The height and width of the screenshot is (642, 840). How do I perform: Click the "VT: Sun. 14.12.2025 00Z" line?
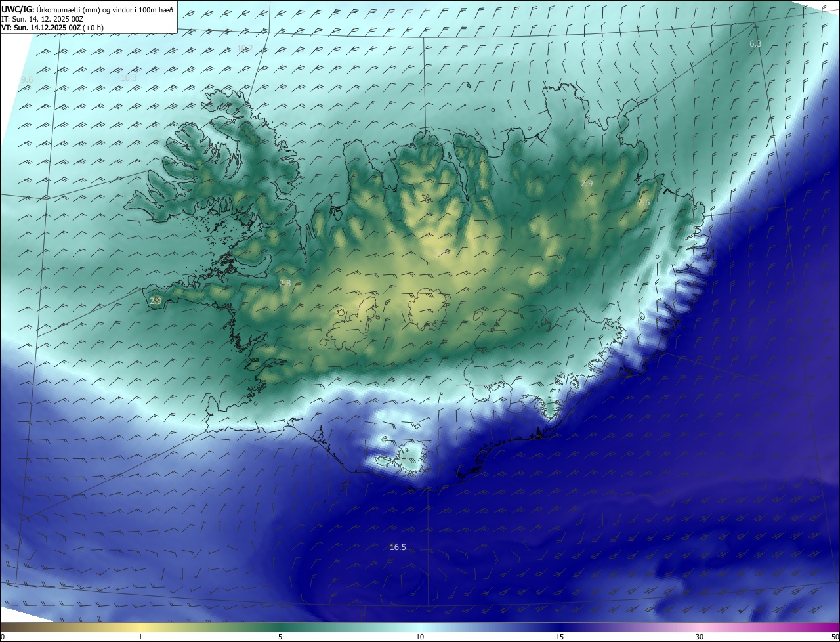41,28
